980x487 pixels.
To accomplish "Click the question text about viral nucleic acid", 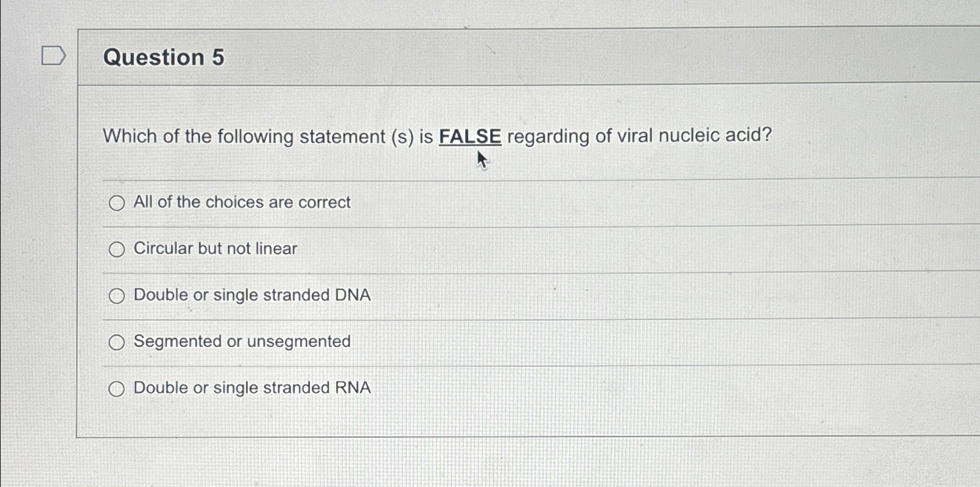I will coord(436,136).
